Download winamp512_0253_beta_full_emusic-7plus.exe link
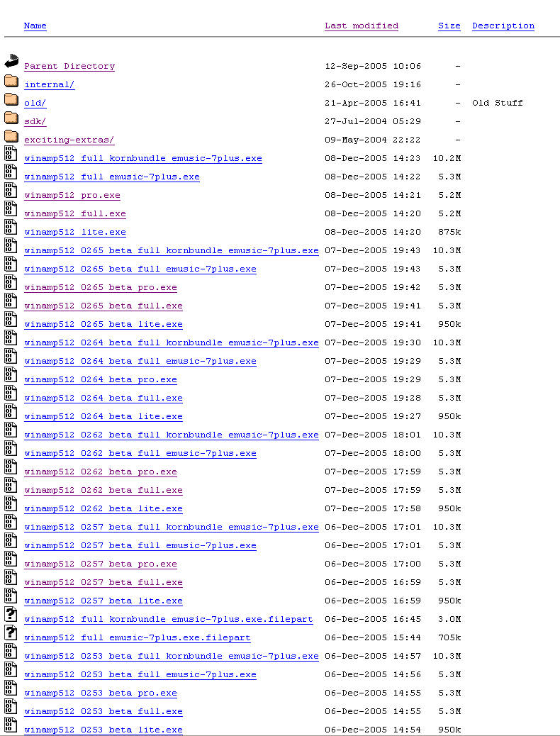Image resolution: width=560 pixels, height=736 pixels. point(140,674)
